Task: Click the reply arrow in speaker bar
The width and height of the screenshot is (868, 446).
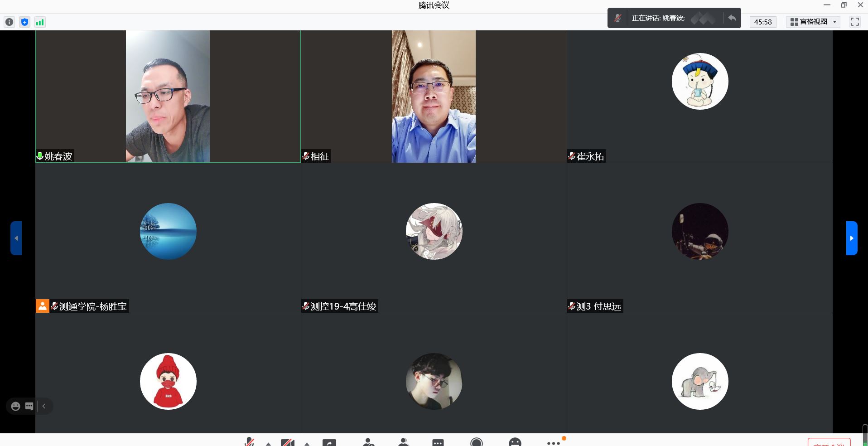Action: tap(732, 18)
